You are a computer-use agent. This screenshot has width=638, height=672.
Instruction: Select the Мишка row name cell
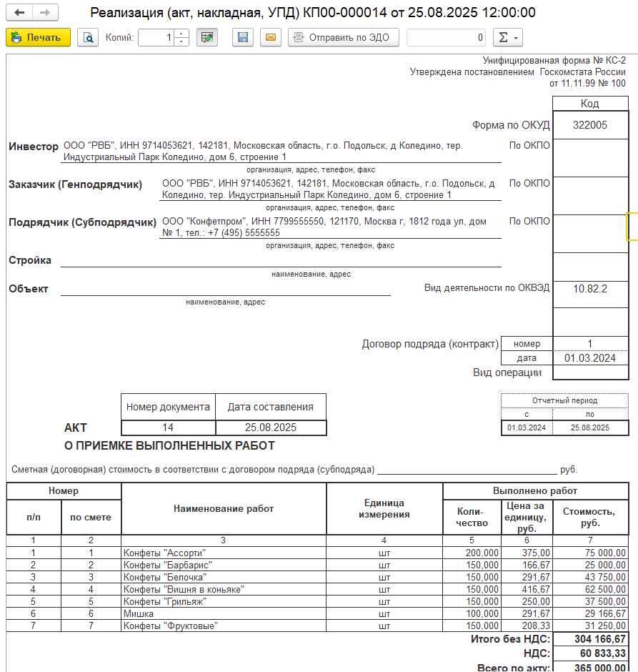(224, 613)
